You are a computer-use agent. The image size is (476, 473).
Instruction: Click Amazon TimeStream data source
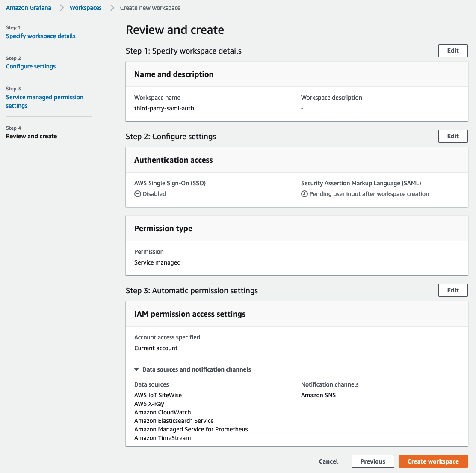(163, 438)
